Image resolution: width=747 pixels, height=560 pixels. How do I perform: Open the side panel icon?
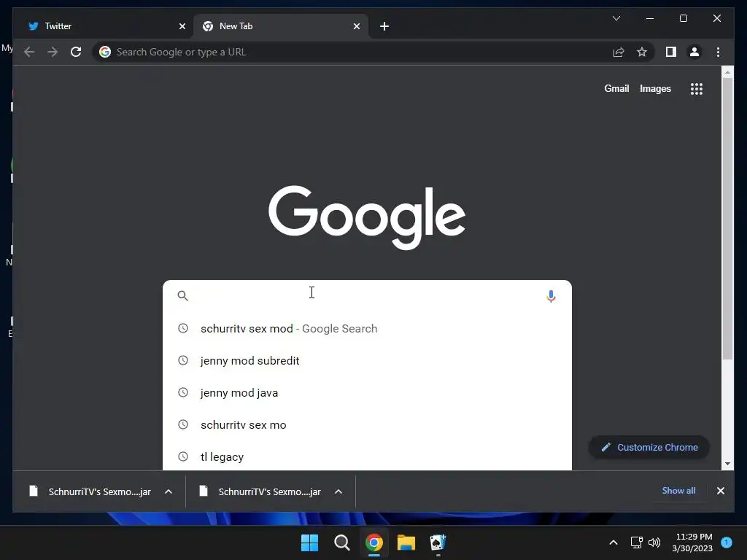[671, 52]
